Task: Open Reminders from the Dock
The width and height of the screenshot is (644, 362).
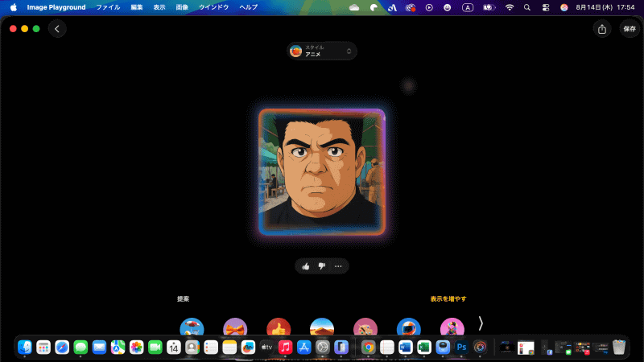Action: pyautogui.click(x=211, y=348)
